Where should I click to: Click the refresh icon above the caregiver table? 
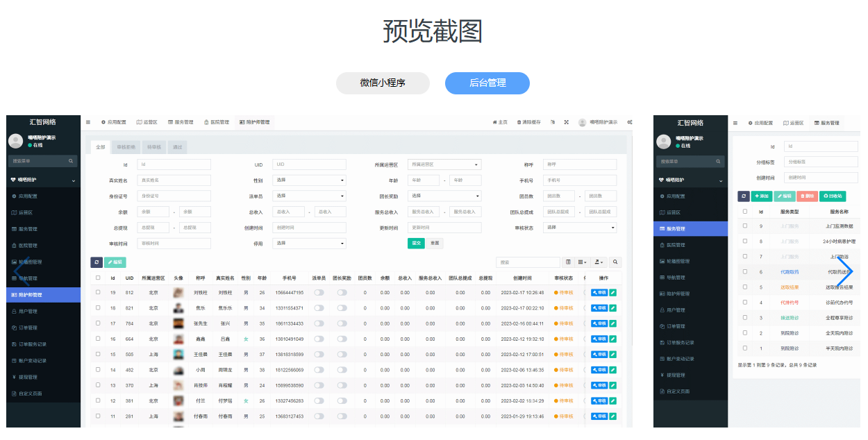(97, 262)
